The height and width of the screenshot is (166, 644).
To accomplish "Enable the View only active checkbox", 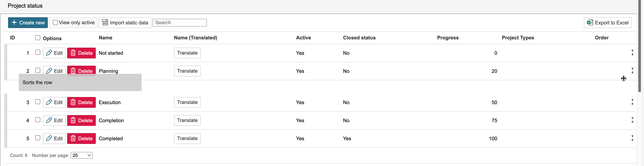I will (x=55, y=22).
